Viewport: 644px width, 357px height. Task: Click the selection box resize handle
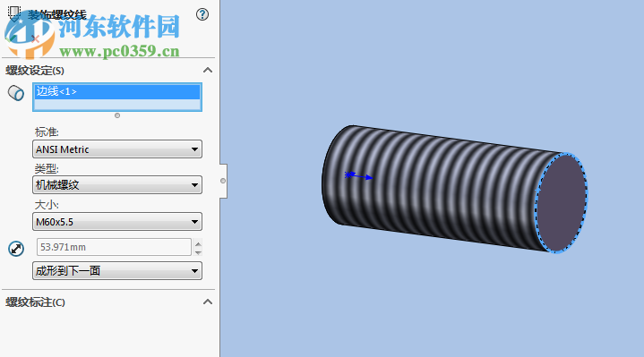point(117,115)
